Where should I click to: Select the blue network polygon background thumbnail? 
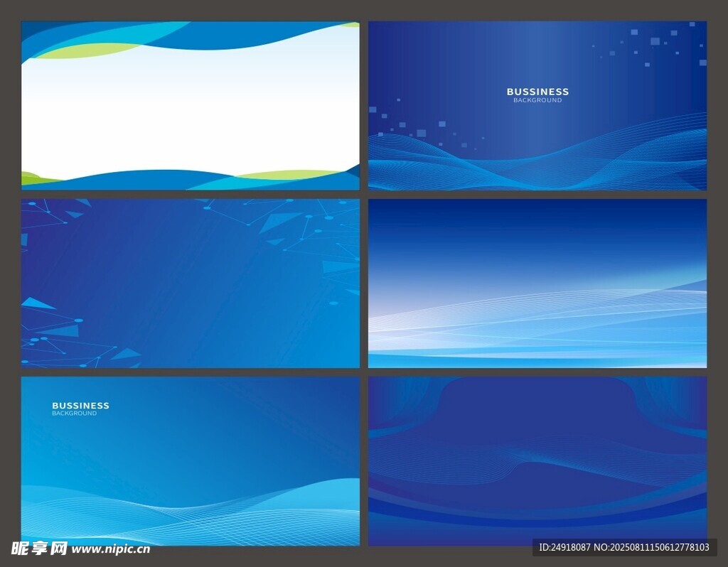[x=190, y=283]
